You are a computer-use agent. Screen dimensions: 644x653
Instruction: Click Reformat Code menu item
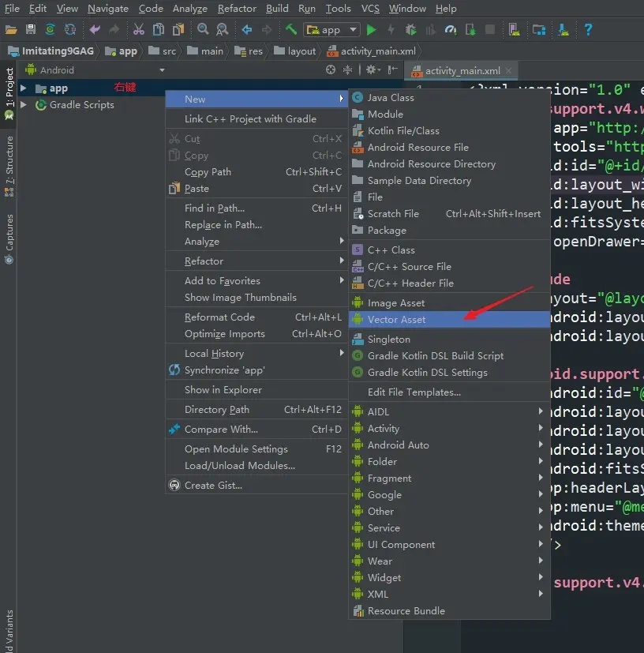(x=256, y=317)
